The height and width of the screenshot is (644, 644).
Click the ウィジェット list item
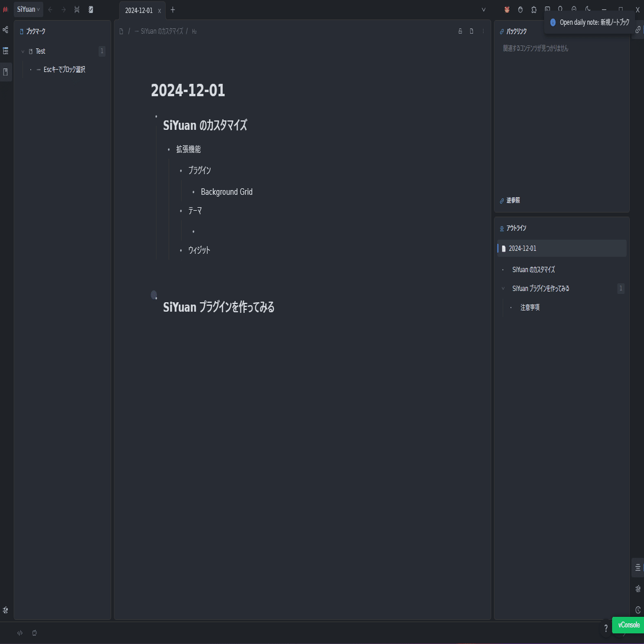pos(199,250)
